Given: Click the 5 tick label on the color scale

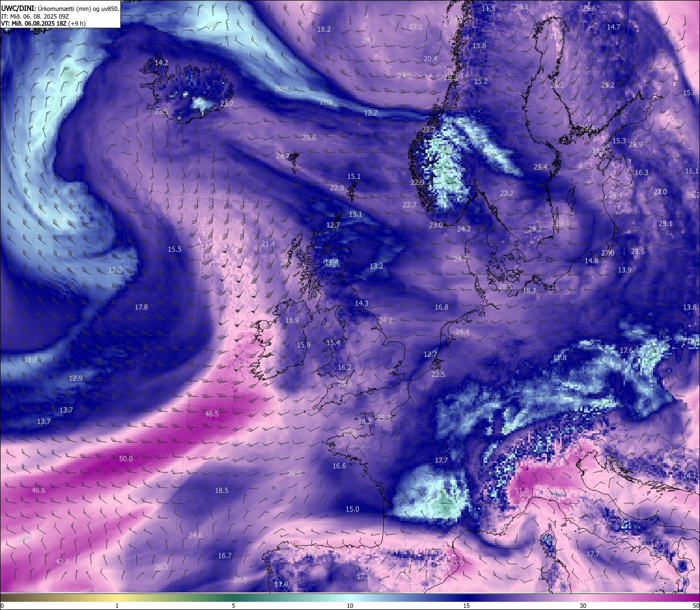Looking at the screenshot, I should (234, 606).
